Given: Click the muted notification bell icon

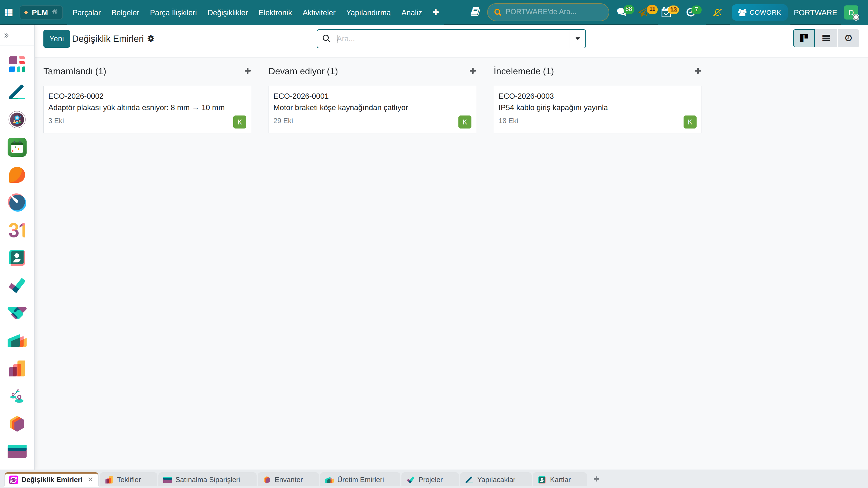Looking at the screenshot, I should pos(718,12).
